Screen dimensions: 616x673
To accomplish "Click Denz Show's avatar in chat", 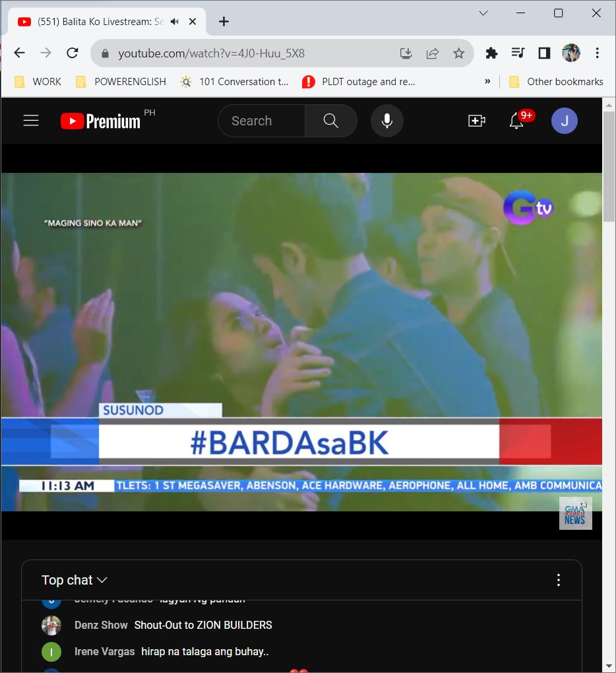I will [51, 625].
